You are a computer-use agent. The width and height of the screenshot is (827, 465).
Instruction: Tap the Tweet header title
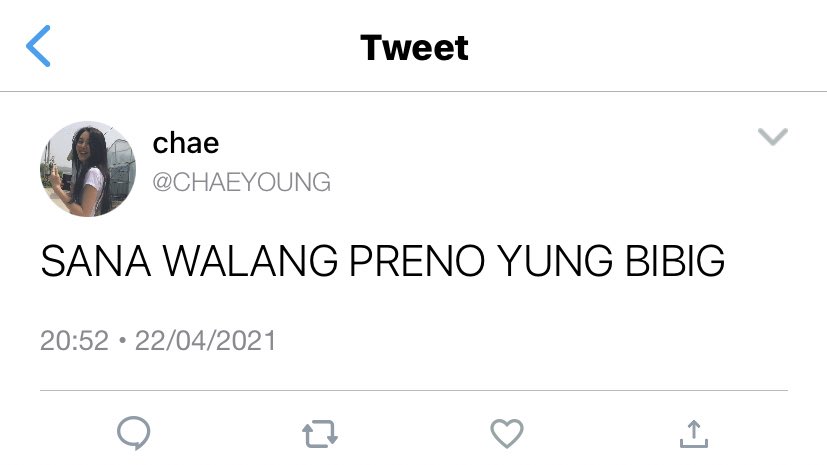point(414,47)
